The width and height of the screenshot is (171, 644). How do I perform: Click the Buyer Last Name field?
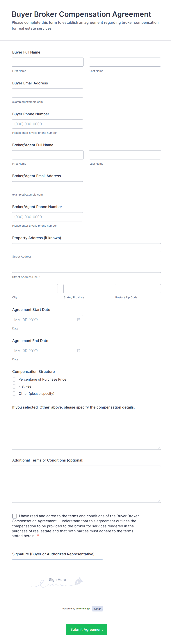[125, 62]
